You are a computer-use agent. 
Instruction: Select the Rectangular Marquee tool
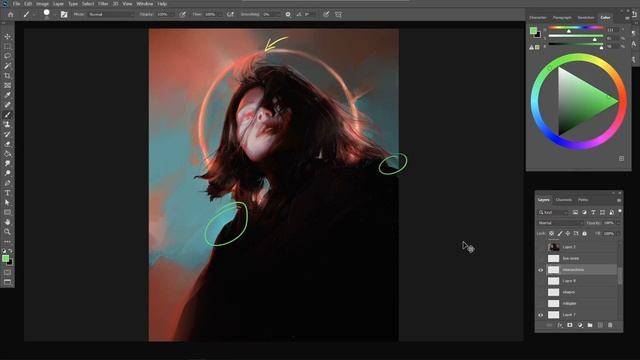(7, 47)
